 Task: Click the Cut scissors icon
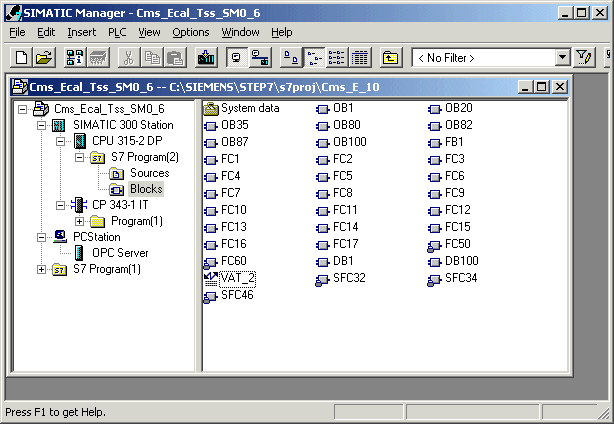(128, 58)
